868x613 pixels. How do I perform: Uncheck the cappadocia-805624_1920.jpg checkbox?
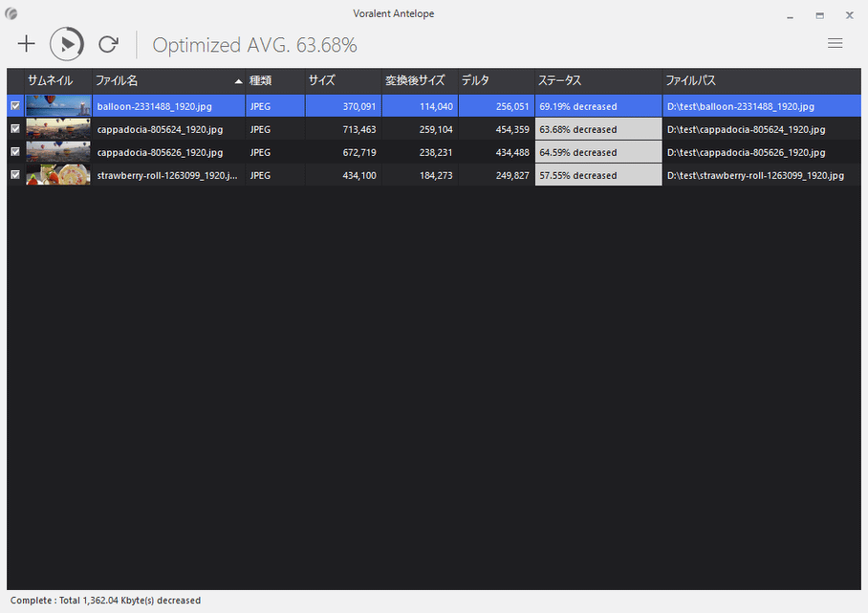tap(15, 128)
